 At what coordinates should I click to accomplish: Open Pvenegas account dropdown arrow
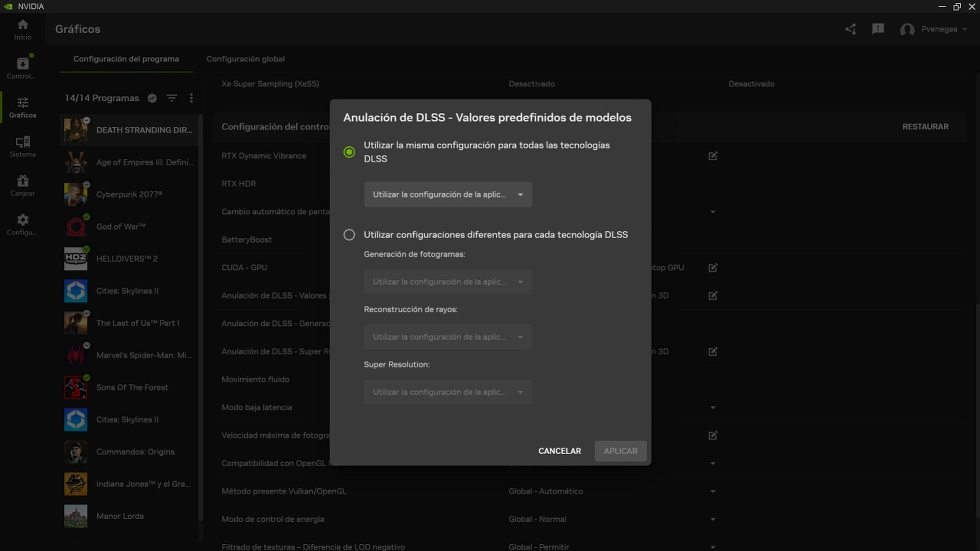point(964,29)
